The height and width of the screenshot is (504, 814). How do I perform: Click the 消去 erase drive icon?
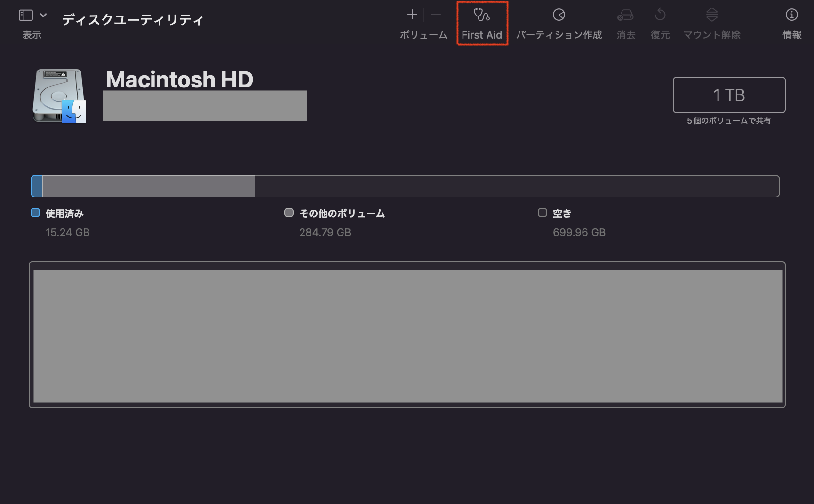pos(625,15)
